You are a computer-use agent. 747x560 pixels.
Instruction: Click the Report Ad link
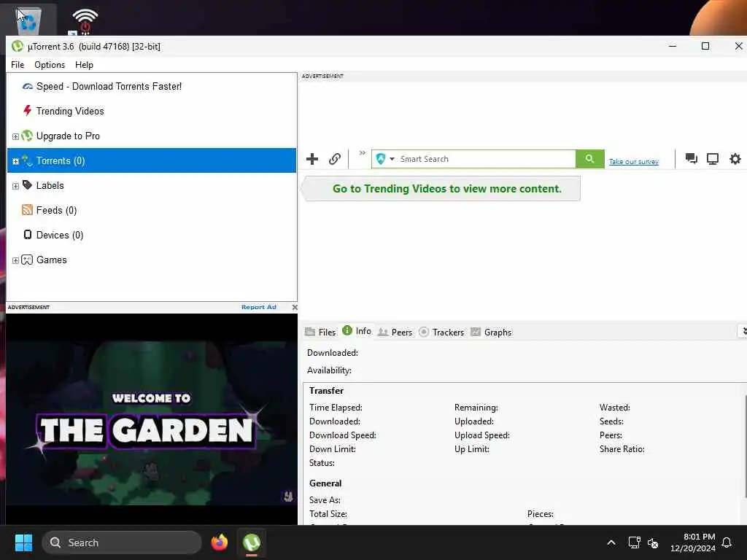pos(259,307)
